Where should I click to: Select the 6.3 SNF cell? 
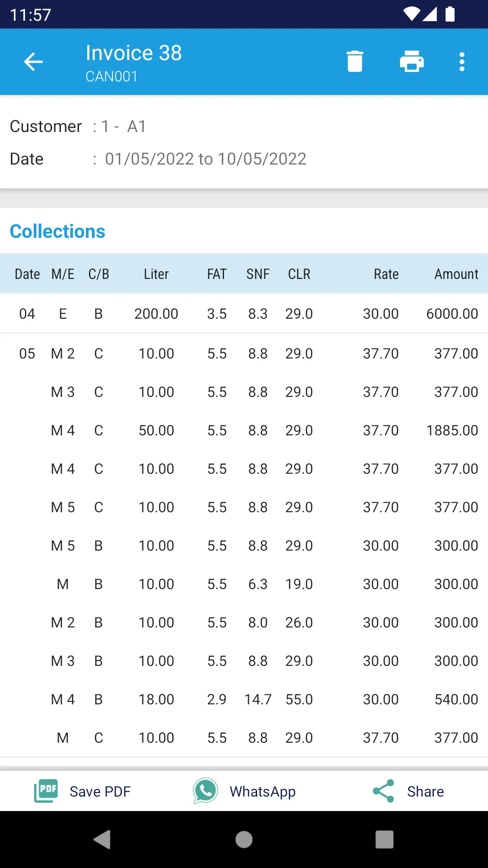258,584
